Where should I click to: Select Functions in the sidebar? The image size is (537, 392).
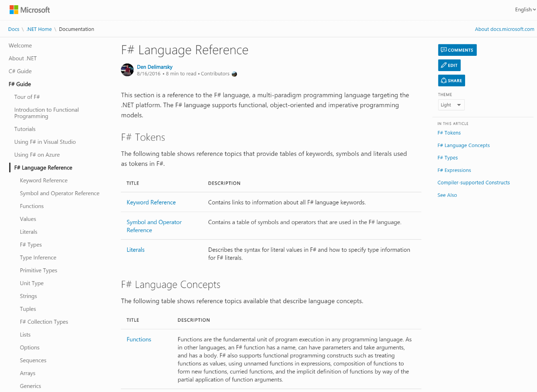(32, 206)
